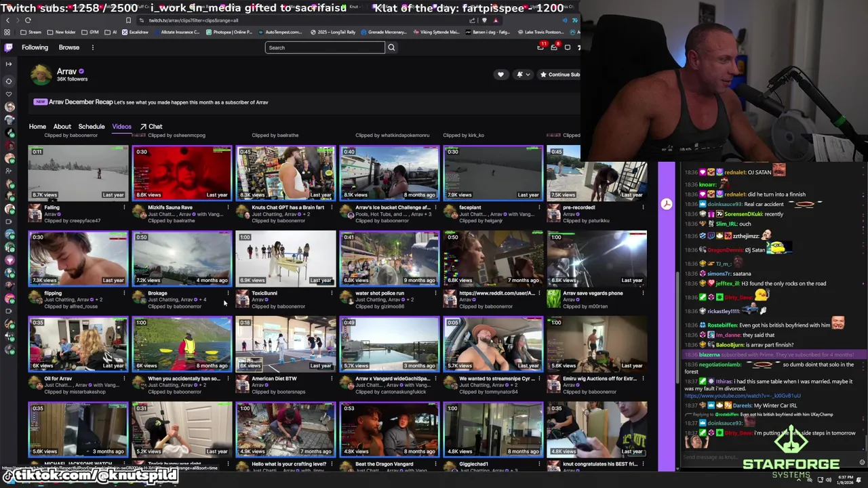Open the Arrav save vegards phone title
The width and height of the screenshot is (868, 488).
pyautogui.click(x=593, y=293)
